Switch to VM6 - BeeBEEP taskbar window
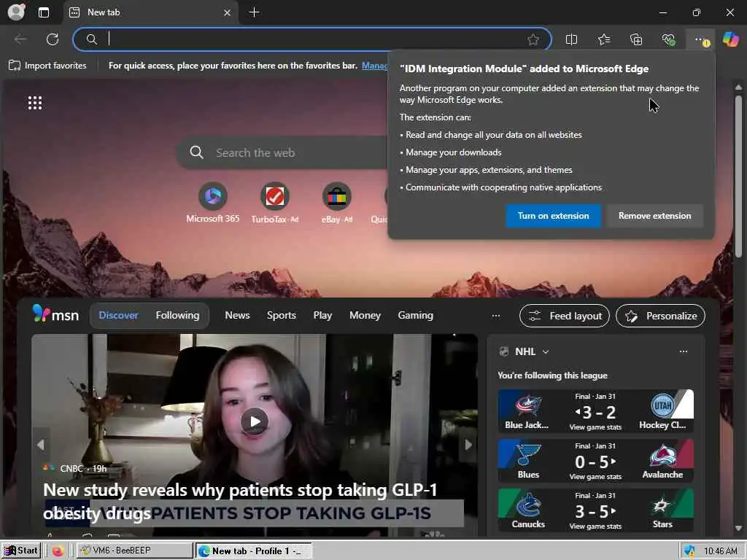 (x=135, y=551)
